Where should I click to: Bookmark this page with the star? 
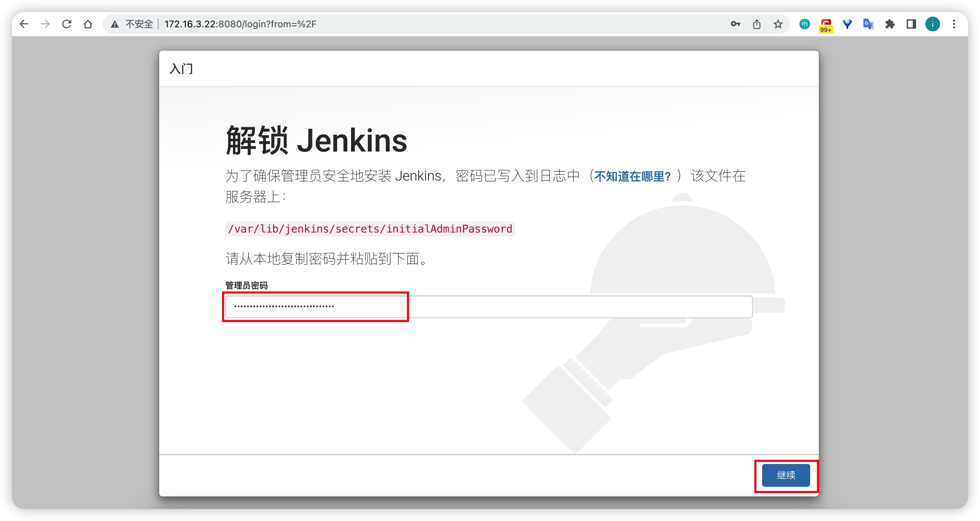pyautogui.click(x=778, y=24)
